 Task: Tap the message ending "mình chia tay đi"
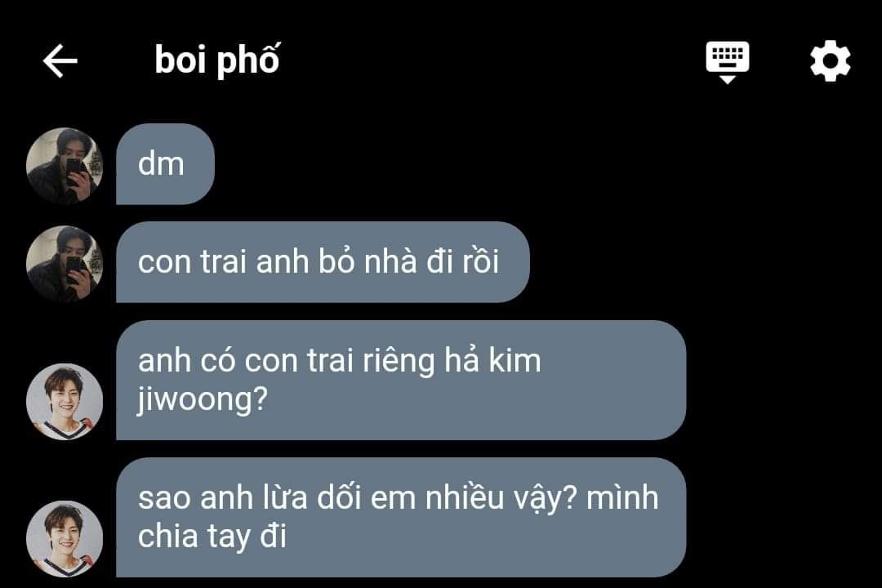pyautogui.click(x=401, y=518)
